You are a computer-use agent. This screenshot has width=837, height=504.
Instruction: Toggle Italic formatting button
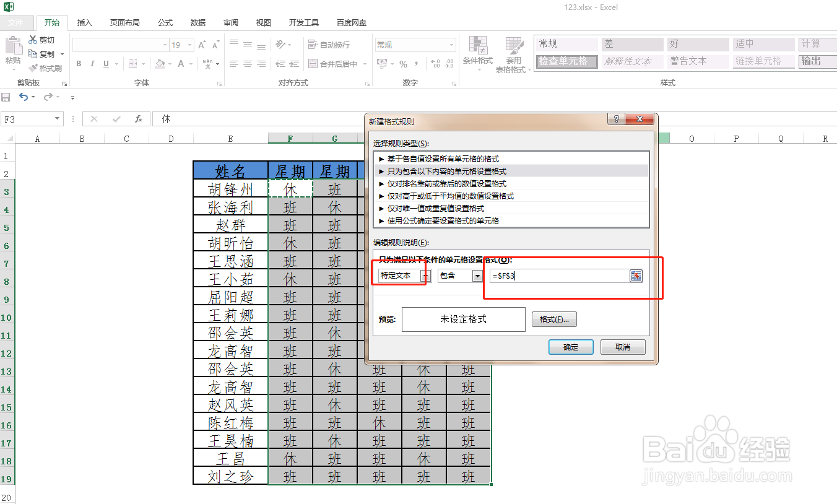[92, 64]
